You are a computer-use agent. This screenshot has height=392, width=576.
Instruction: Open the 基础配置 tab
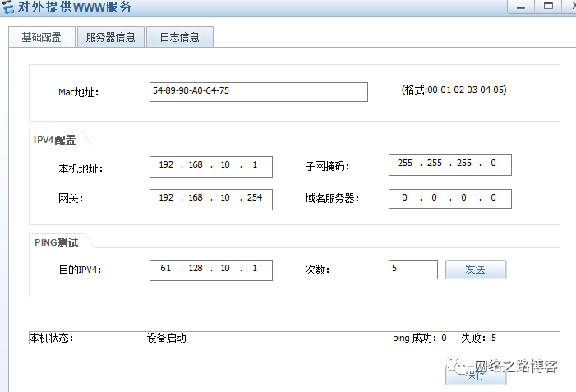click(42, 37)
